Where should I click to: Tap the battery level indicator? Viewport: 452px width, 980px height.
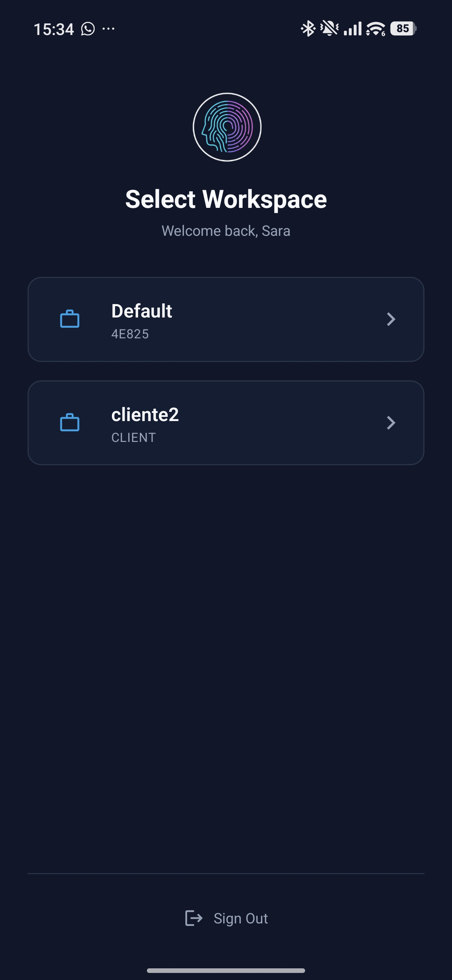pos(403,29)
